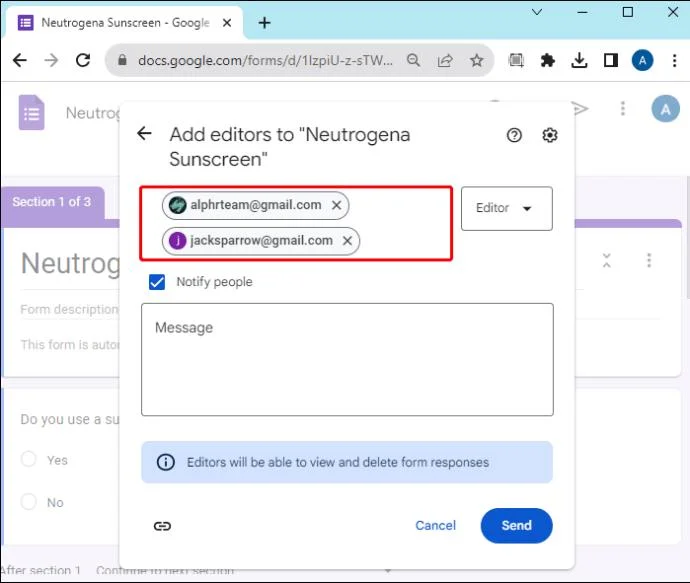Click the form Send paper-plane icon

pos(580,108)
